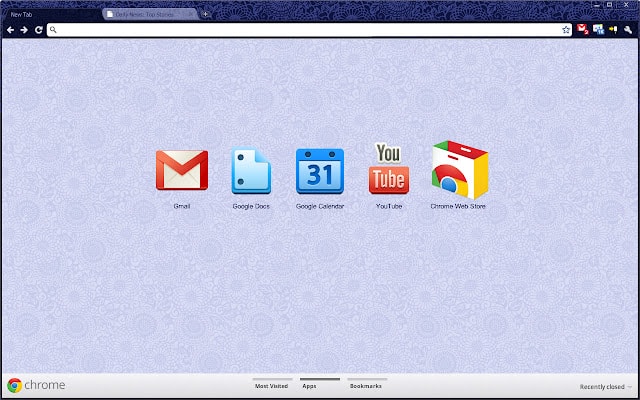Switch to the Daily News: Top Stories tab
The image size is (640, 400).
point(150,14)
